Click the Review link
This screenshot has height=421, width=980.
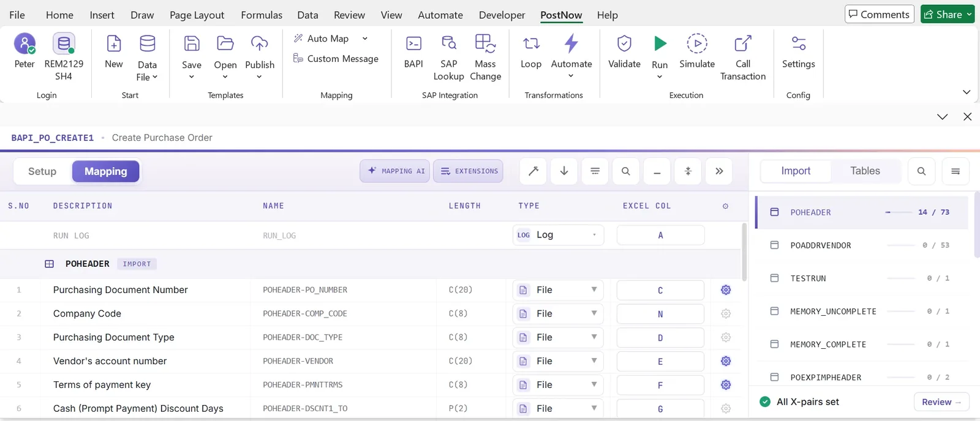(x=941, y=402)
